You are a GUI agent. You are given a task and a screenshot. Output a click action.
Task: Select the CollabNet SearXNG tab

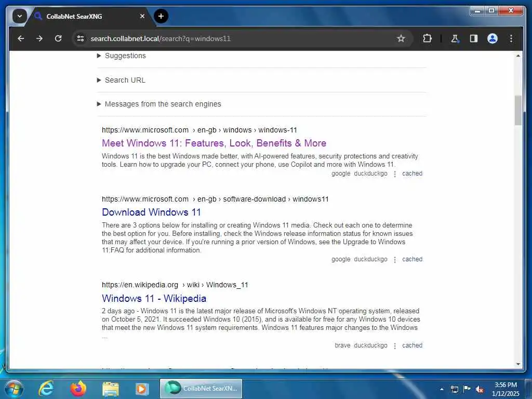pyautogui.click(x=90, y=16)
